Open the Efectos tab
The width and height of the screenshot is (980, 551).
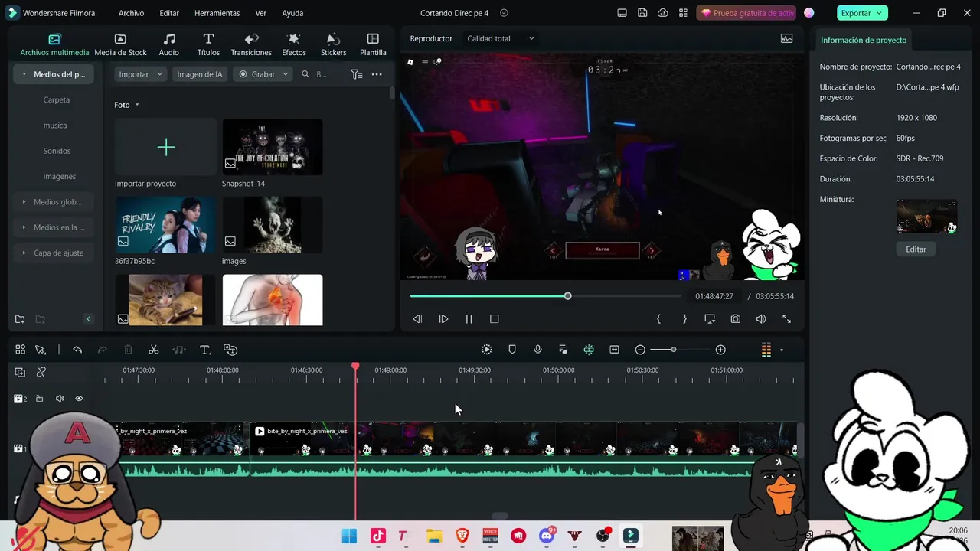pos(294,45)
